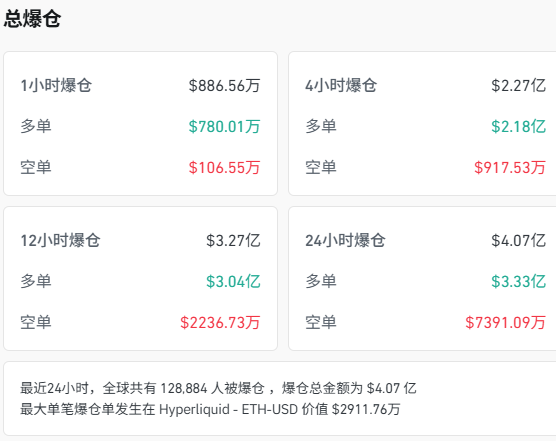Viewport: 556px width, 441px height.
Task: Click 12-hour long value $3.04亿
Action: coord(233,281)
